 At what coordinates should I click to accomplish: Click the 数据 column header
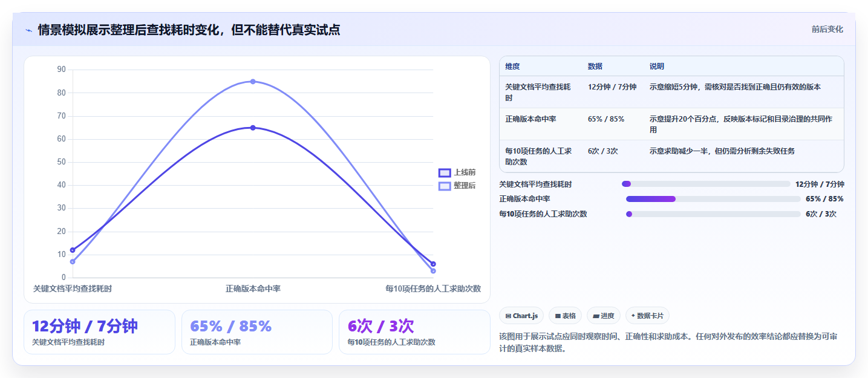[x=595, y=67]
